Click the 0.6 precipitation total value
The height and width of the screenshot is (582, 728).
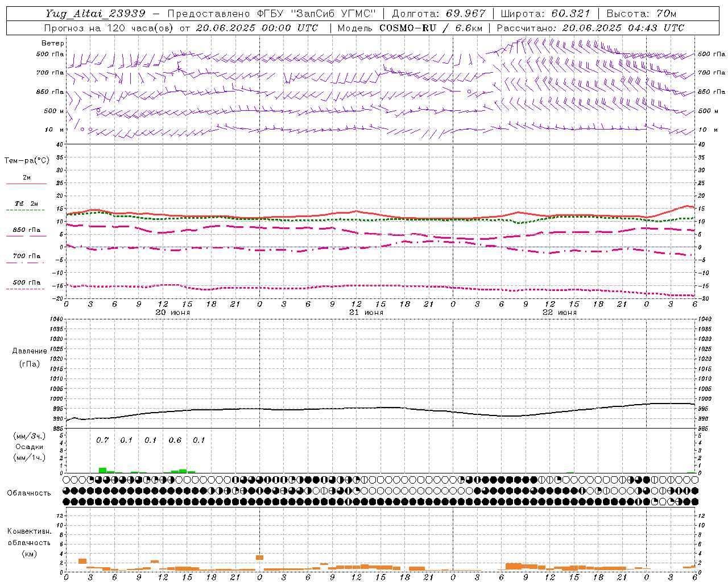pyautogui.click(x=175, y=440)
